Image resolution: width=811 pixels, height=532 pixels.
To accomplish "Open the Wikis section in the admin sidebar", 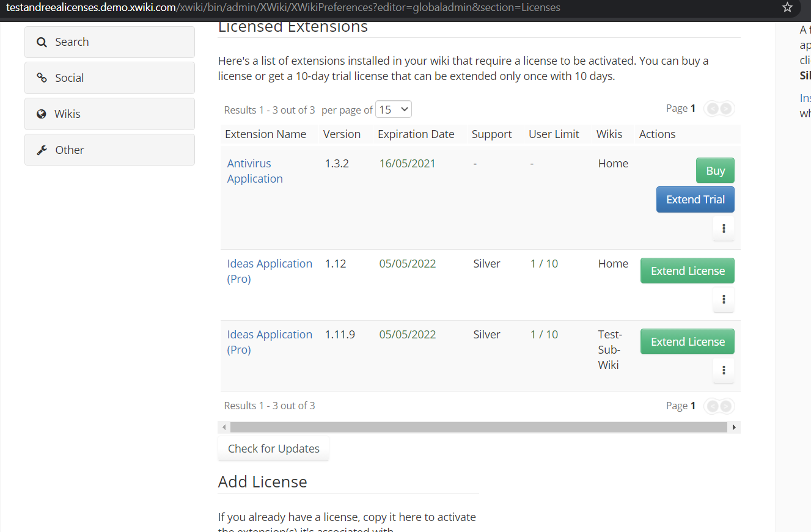I will (x=67, y=114).
